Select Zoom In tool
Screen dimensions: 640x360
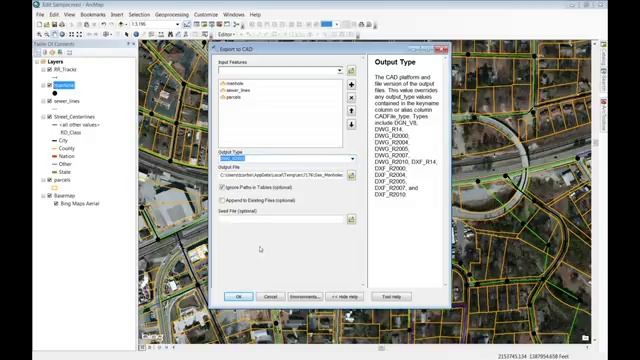[39, 35]
